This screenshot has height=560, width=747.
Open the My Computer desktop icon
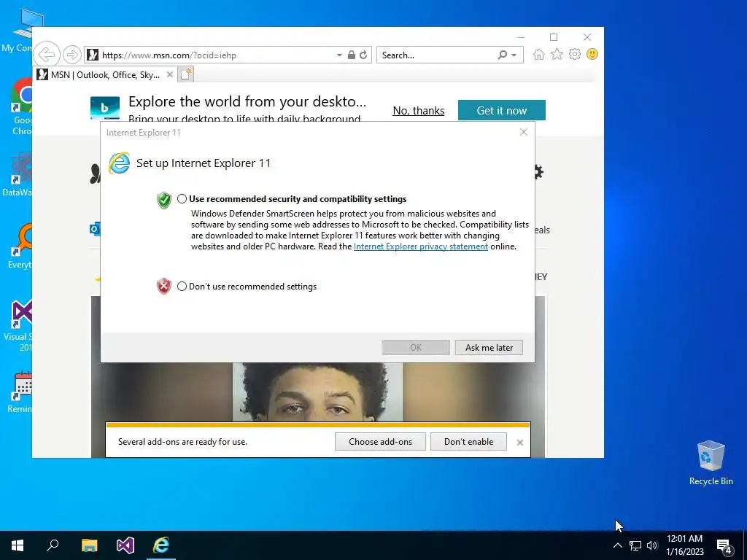21,31
